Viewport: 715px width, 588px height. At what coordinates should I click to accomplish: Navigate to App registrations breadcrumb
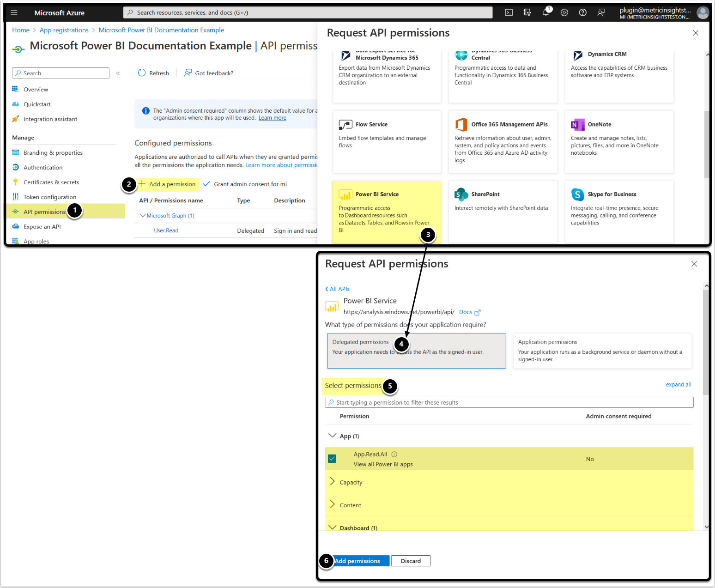point(64,30)
